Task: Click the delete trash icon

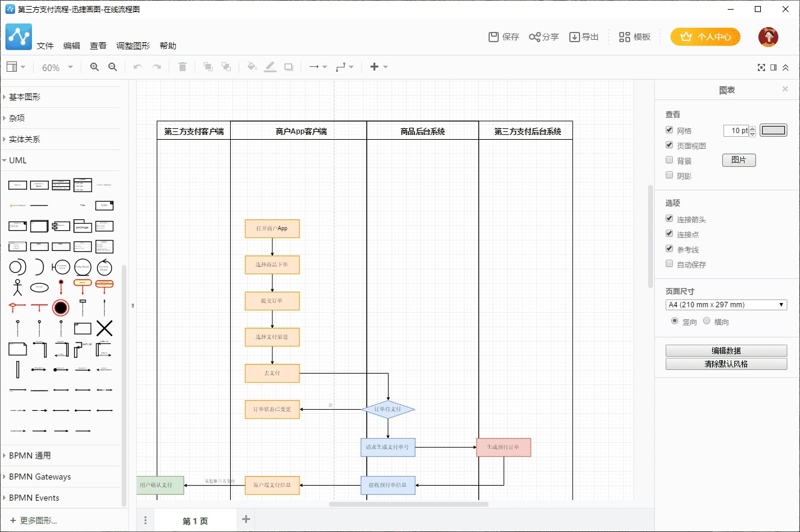Action: click(x=183, y=67)
